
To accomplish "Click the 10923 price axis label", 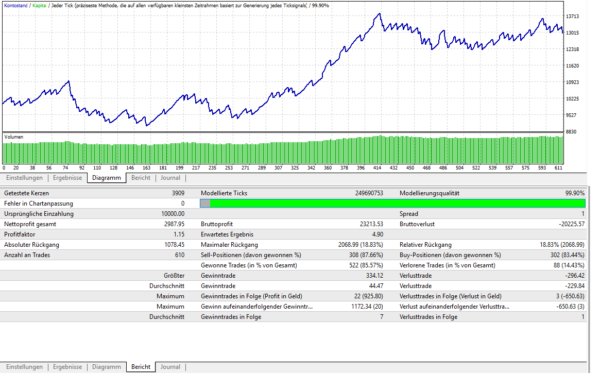I will point(572,82).
